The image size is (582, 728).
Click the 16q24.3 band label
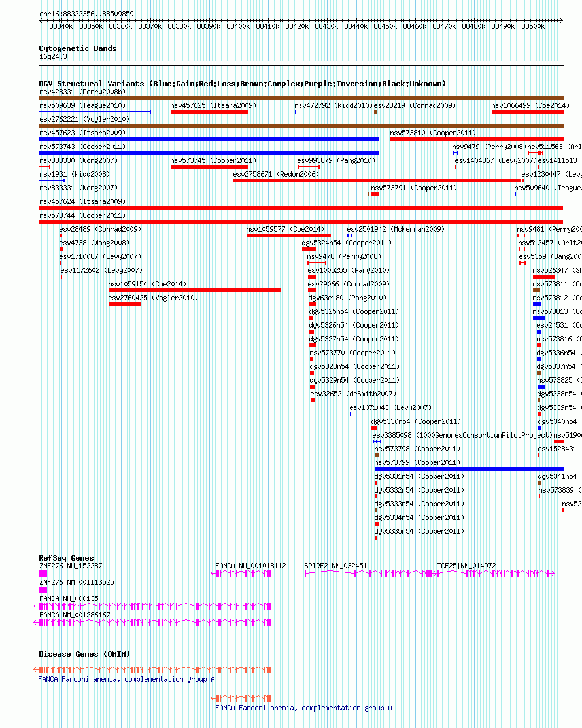pos(53,57)
